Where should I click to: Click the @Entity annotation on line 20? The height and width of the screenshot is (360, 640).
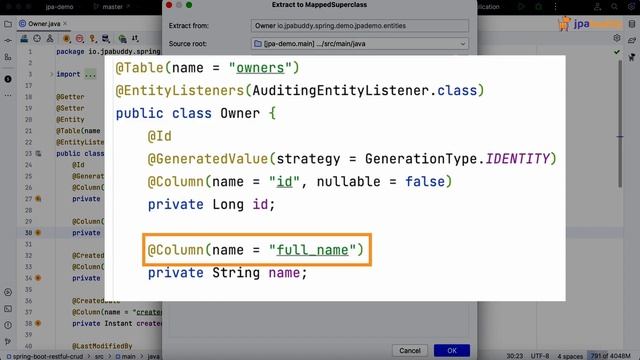tap(70, 120)
